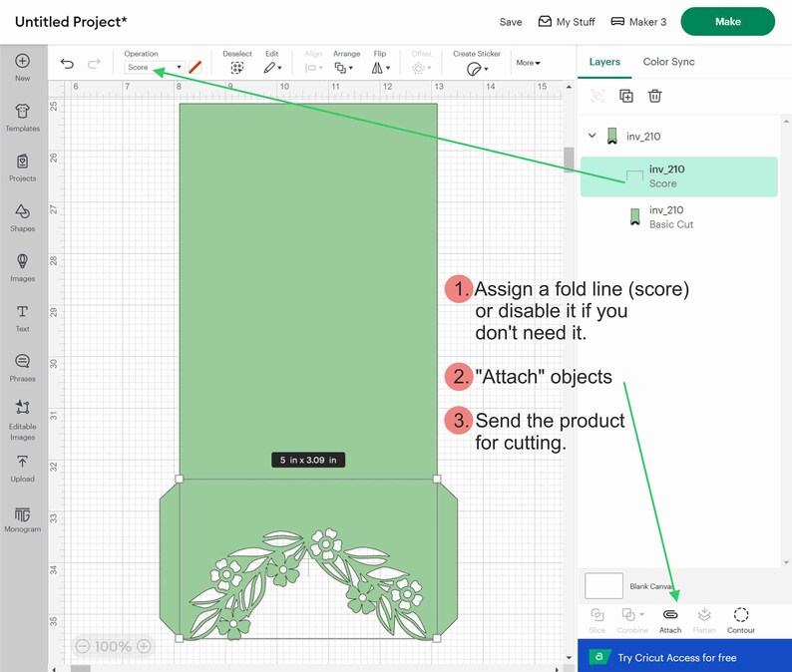Delete the selected layer

655,96
